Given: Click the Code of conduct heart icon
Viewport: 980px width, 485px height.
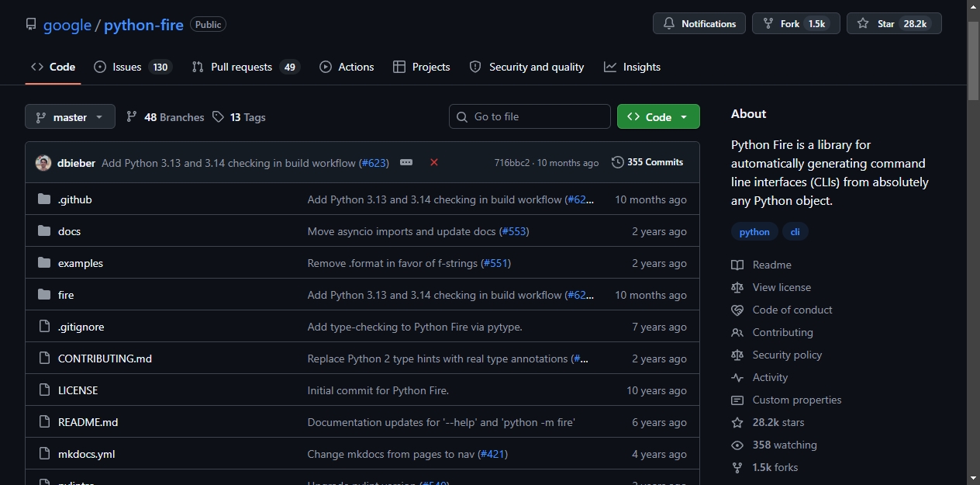Looking at the screenshot, I should pyautogui.click(x=737, y=310).
